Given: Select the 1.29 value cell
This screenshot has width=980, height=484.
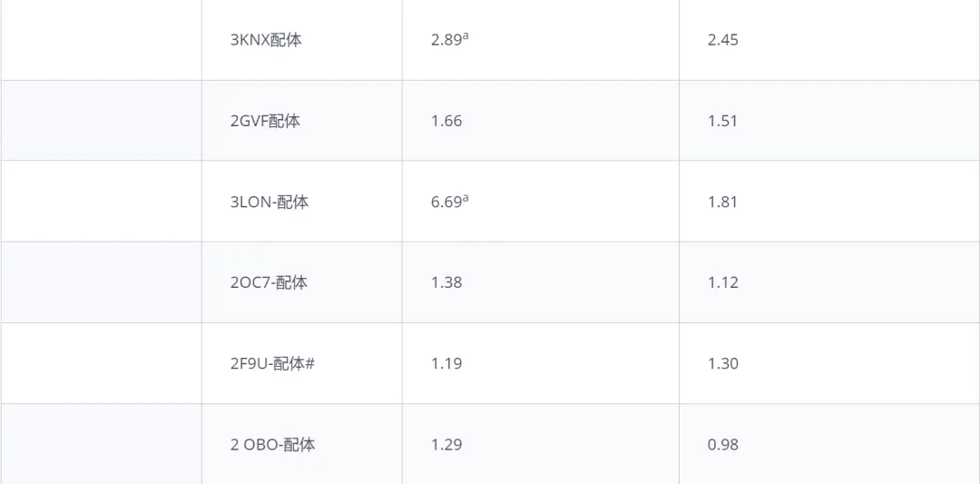Looking at the screenshot, I should 541,444.
